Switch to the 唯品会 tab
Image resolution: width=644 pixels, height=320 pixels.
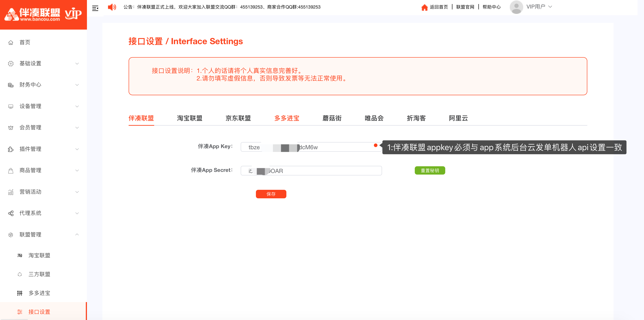(x=374, y=118)
